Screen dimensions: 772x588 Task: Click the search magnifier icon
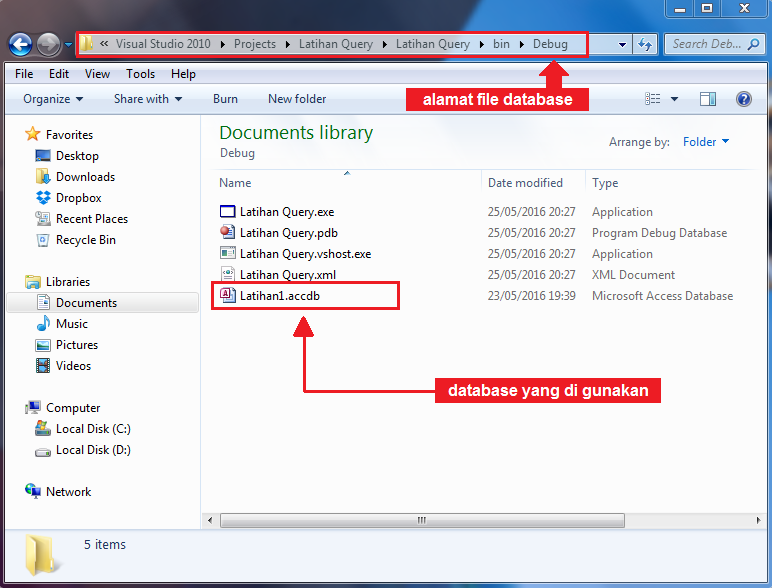753,44
